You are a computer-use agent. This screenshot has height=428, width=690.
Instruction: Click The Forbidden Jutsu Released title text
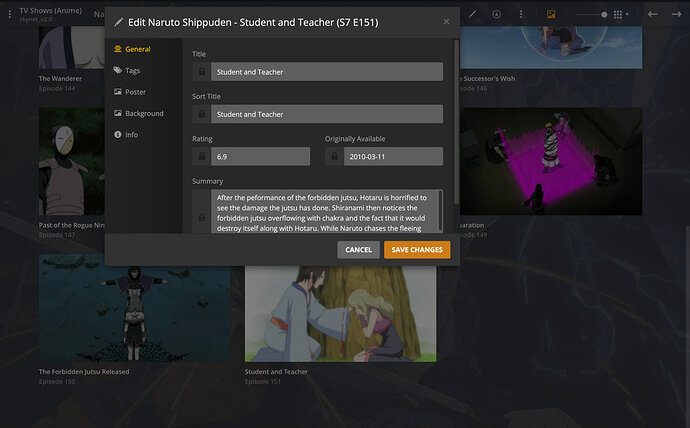point(84,372)
